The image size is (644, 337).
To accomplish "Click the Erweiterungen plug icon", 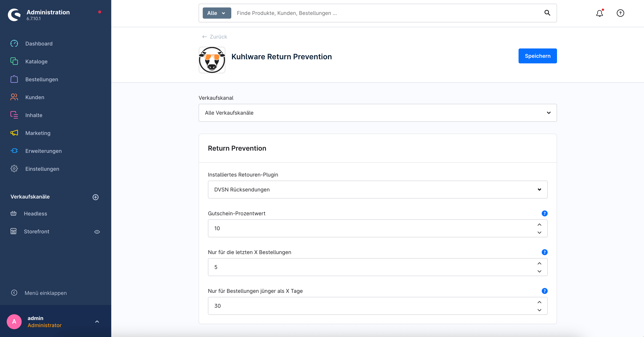I will pyautogui.click(x=14, y=151).
